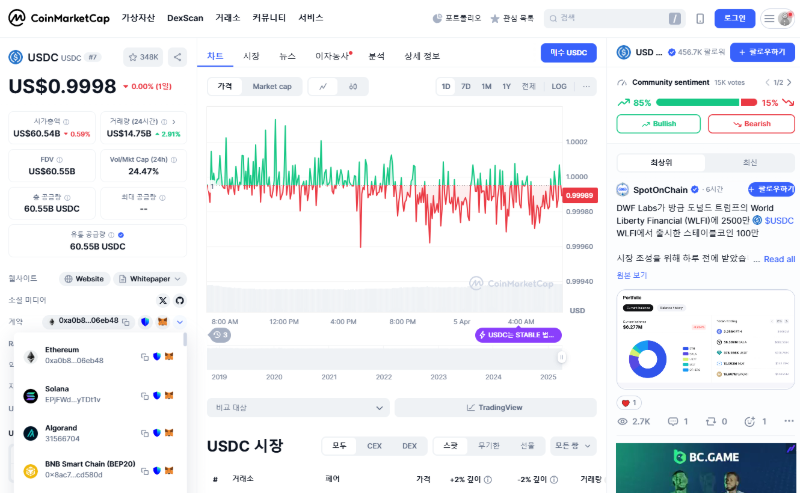Repost the SpotOnChain post
This screenshot has height=493, width=800.
pyautogui.click(x=716, y=422)
